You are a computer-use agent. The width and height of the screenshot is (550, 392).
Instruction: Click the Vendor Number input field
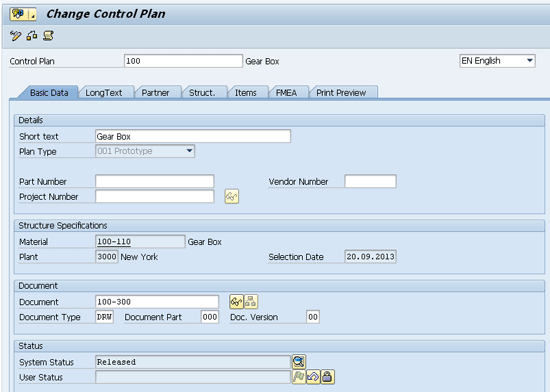[370, 181]
